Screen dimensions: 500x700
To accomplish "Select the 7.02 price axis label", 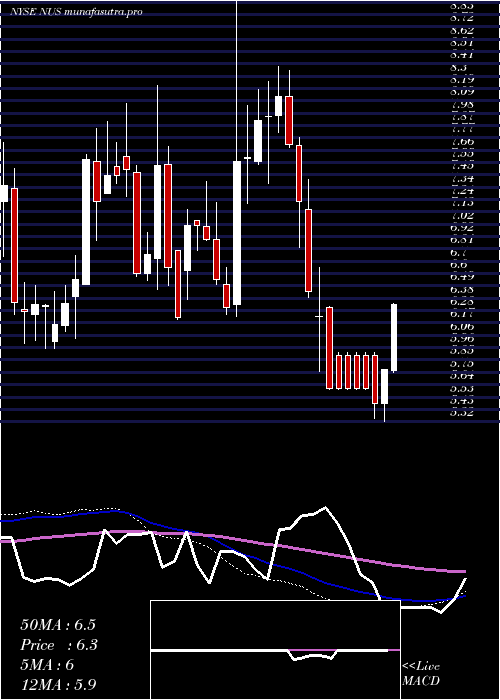I will (462, 216).
